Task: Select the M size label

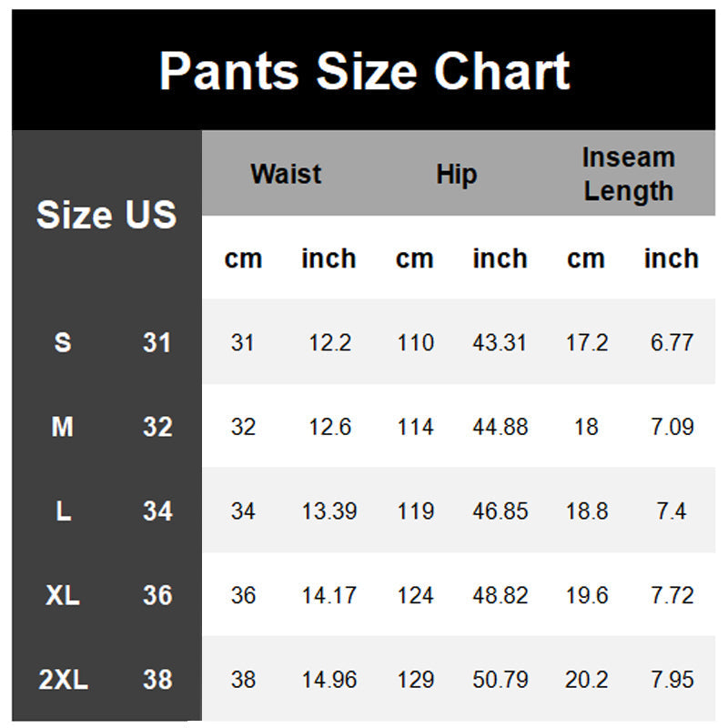Action: [x=63, y=427]
